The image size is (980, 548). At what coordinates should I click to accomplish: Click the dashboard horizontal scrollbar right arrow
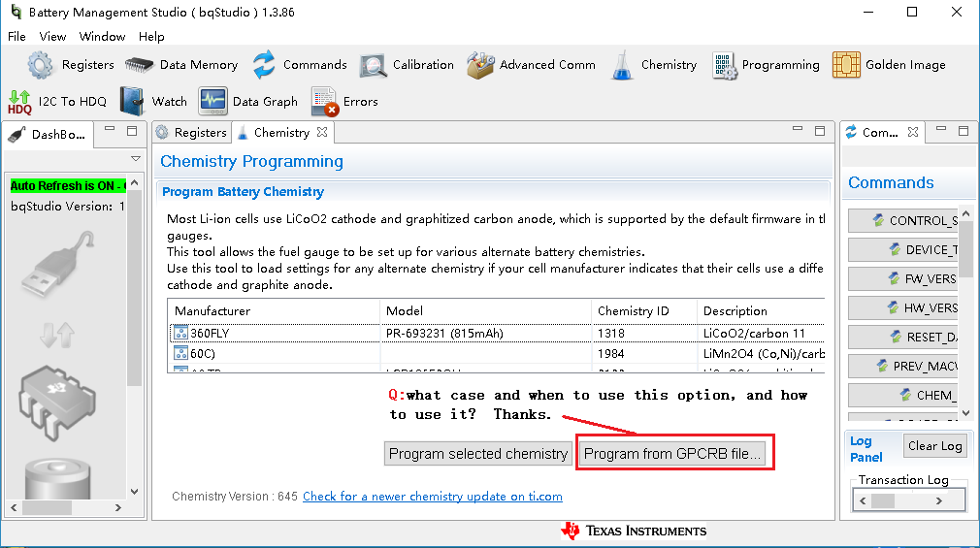[x=118, y=508]
